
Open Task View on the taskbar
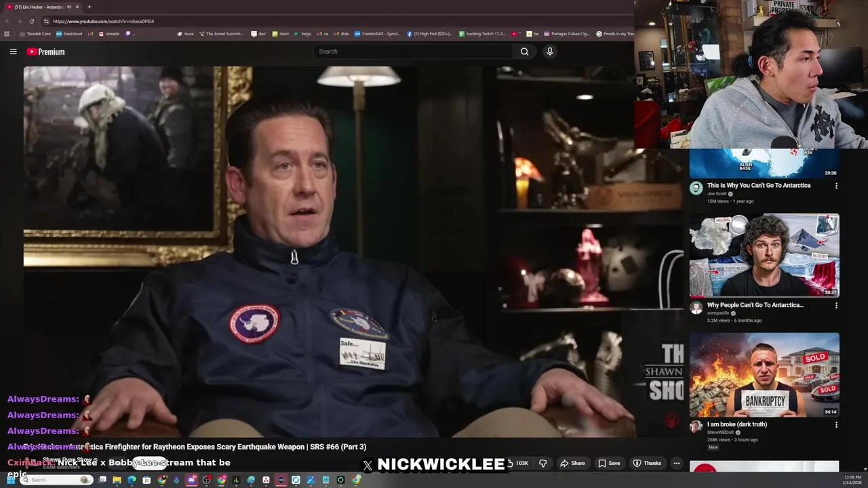pyautogui.click(x=102, y=480)
